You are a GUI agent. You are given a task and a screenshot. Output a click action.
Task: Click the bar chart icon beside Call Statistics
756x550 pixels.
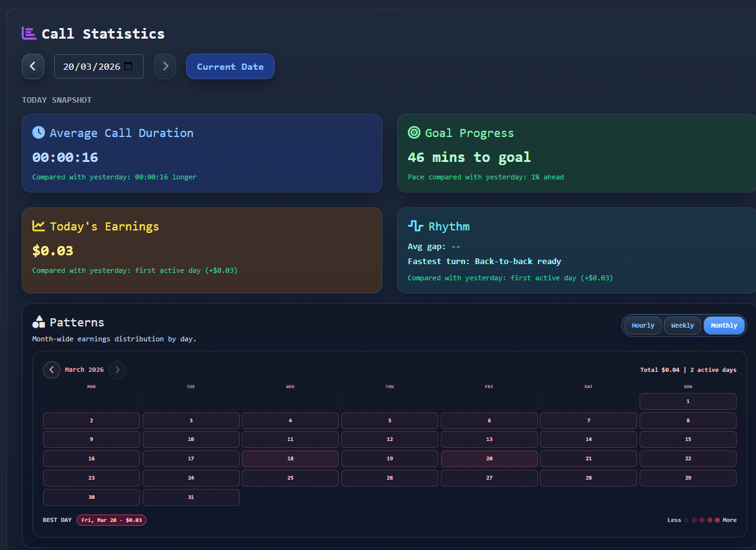click(29, 32)
